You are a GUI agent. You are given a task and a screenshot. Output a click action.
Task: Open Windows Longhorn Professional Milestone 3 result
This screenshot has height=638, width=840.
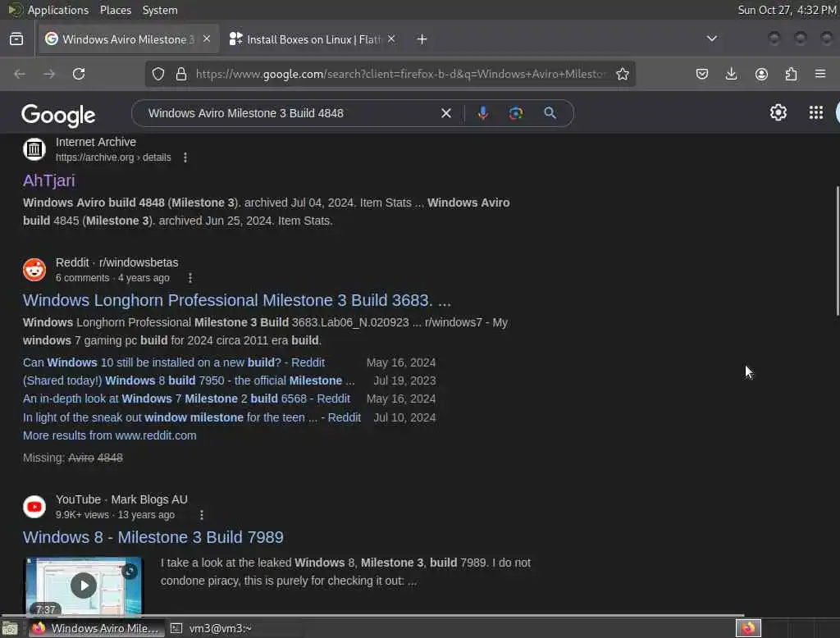click(237, 300)
